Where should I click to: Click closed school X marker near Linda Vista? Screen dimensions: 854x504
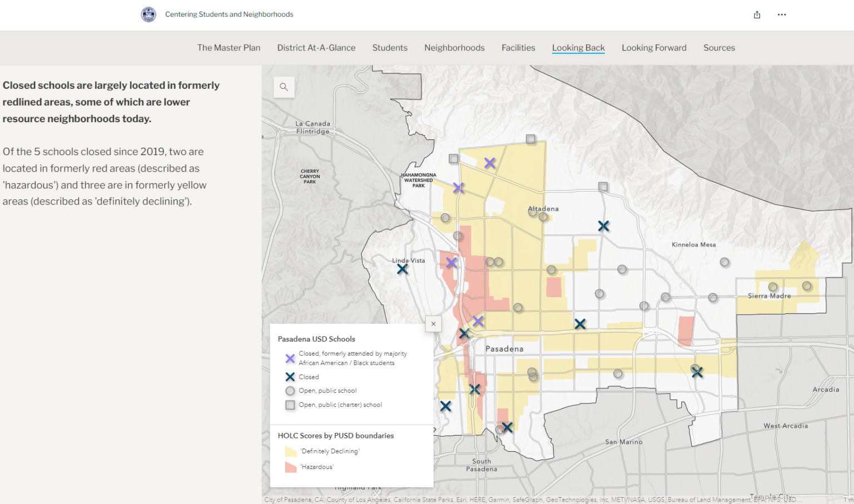(402, 269)
